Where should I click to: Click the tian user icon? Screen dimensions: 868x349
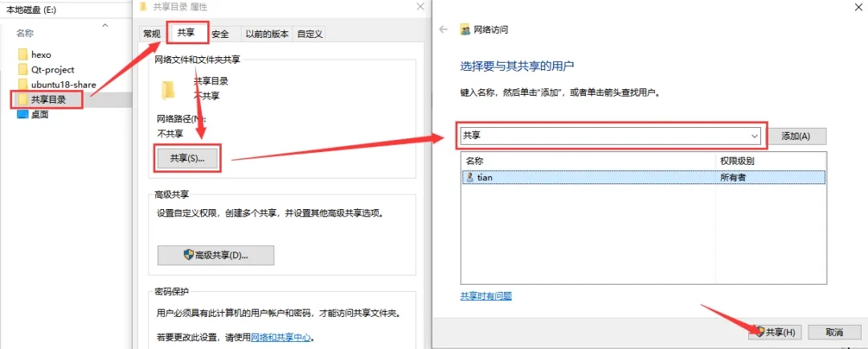coord(470,177)
